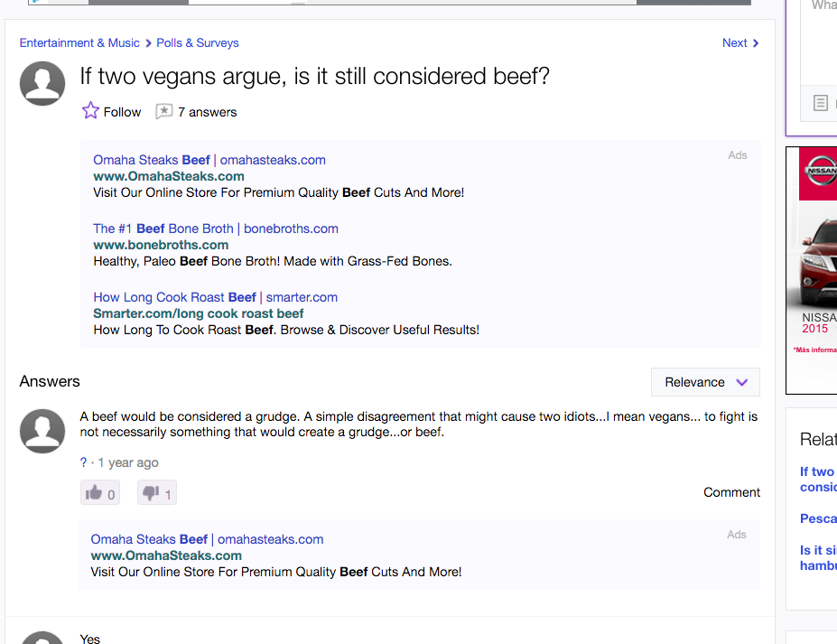
Task: Click the question asker's avatar
Action: click(42, 83)
